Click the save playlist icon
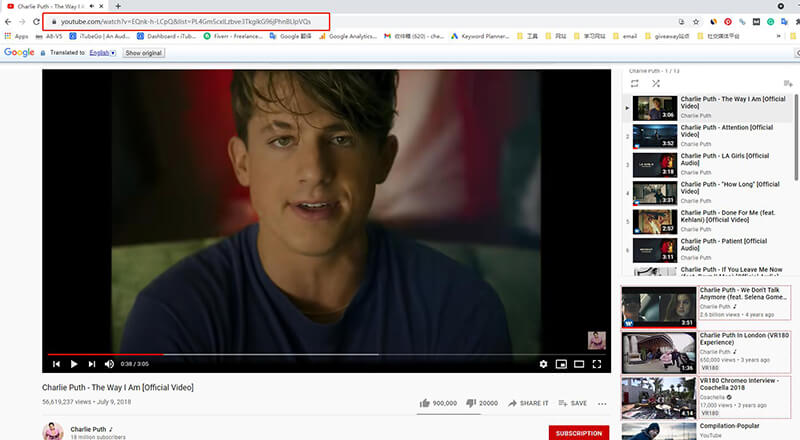 click(788, 83)
